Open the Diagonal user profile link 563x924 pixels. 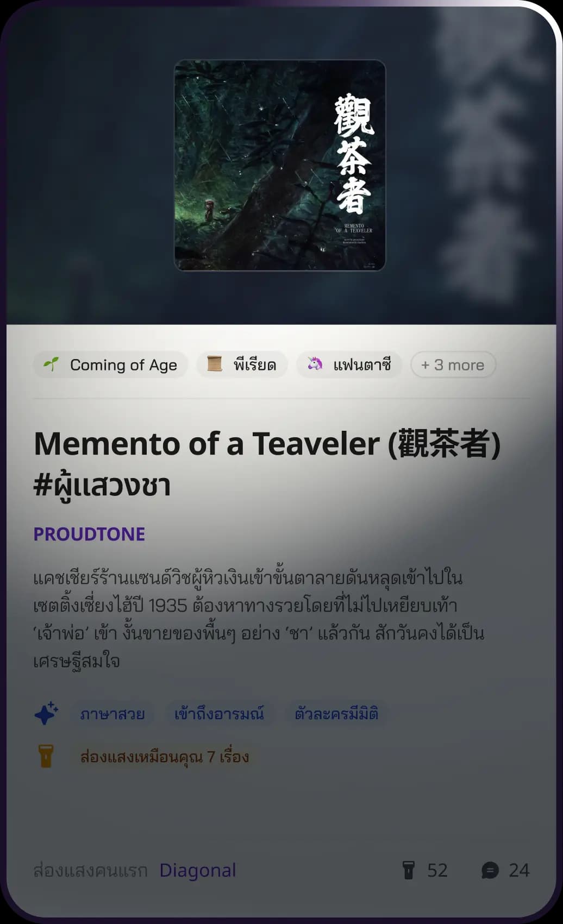tap(198, 870)
